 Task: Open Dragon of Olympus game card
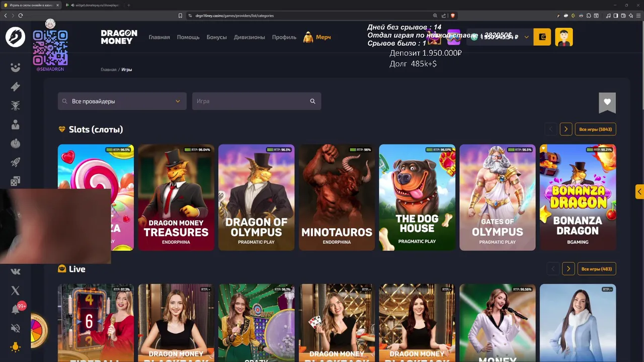256,198
